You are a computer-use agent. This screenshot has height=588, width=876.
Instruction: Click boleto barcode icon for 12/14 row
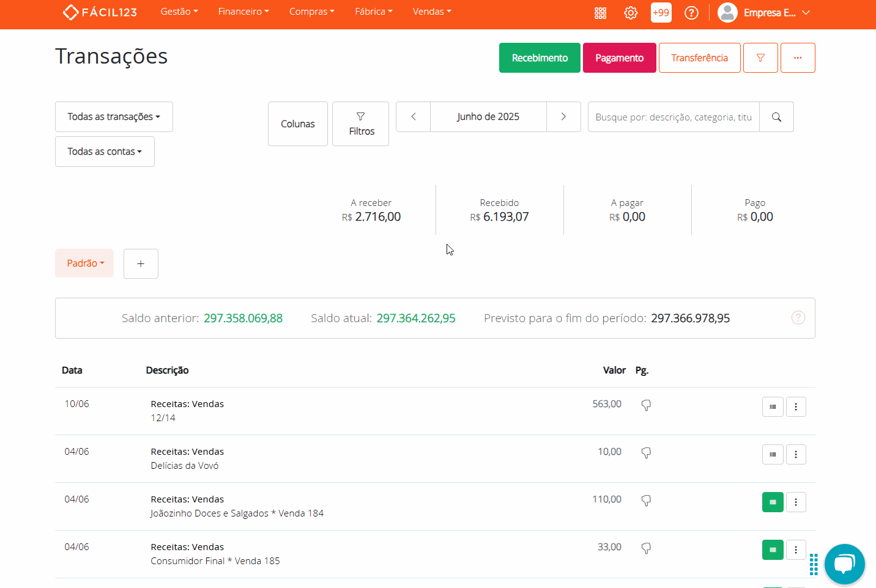pyautogui.click(x=773, y=406)
